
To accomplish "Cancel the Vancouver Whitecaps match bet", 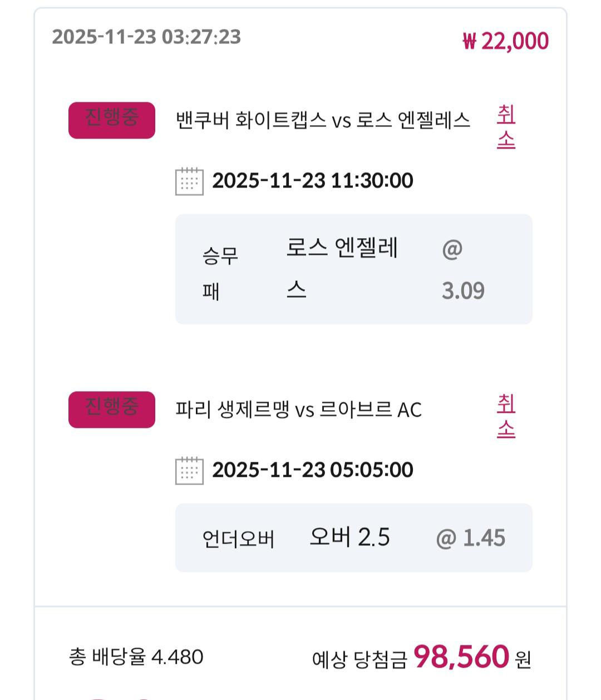I will [x=506, y=127].
